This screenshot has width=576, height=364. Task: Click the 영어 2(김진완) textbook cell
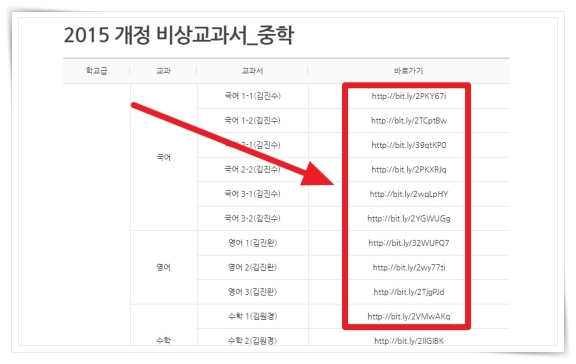[252, 267]
